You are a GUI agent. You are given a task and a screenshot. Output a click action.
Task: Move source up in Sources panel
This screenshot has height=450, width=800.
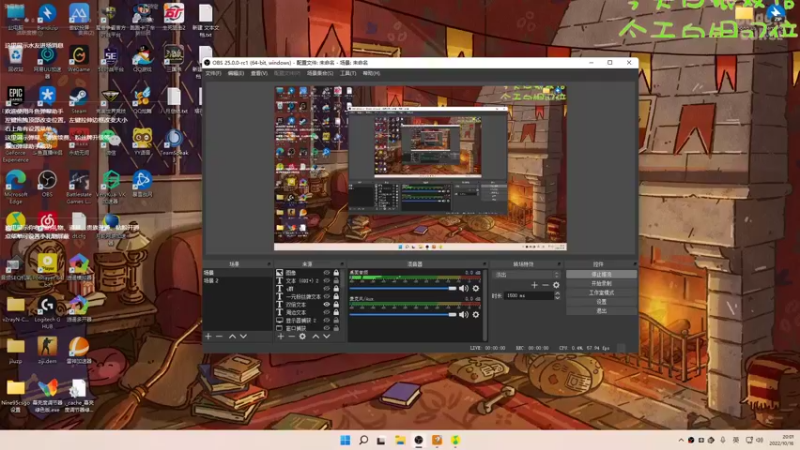[315, 336]
